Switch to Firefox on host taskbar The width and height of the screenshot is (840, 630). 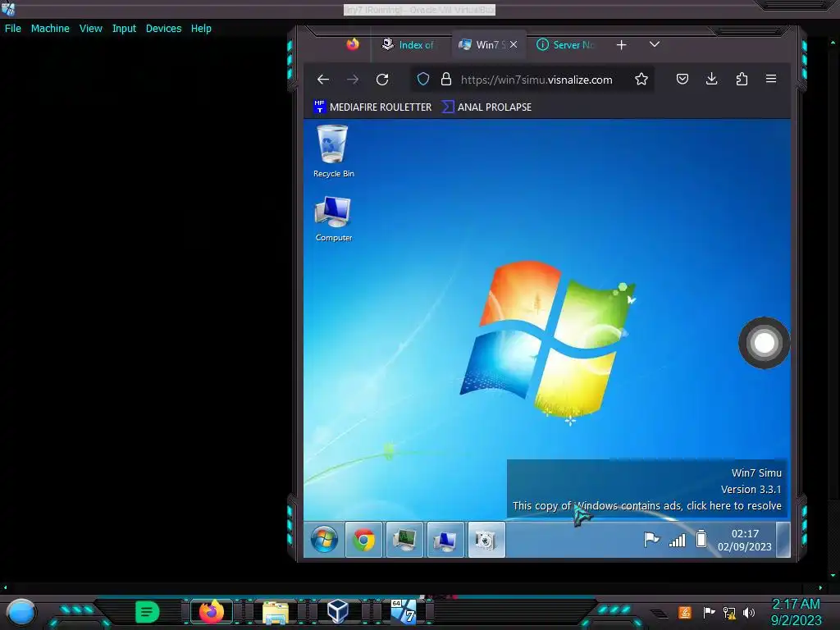click(x=212, y=612)
